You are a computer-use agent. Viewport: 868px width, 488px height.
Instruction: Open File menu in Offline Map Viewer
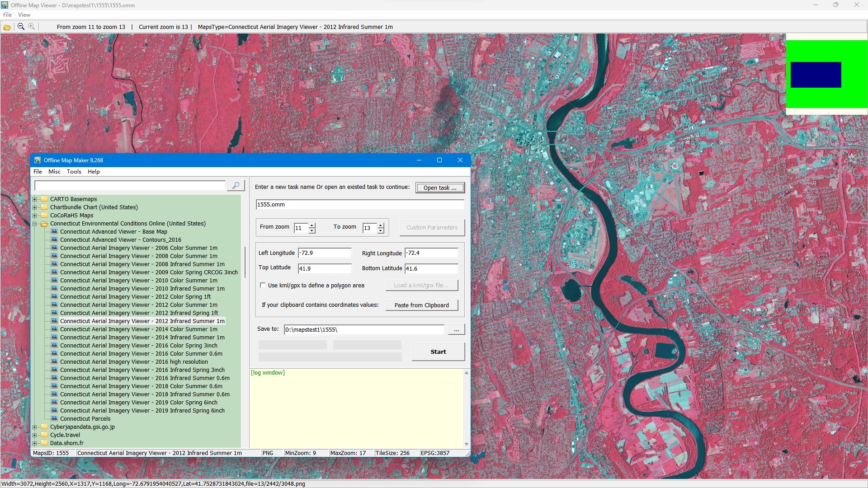(7, 15)
